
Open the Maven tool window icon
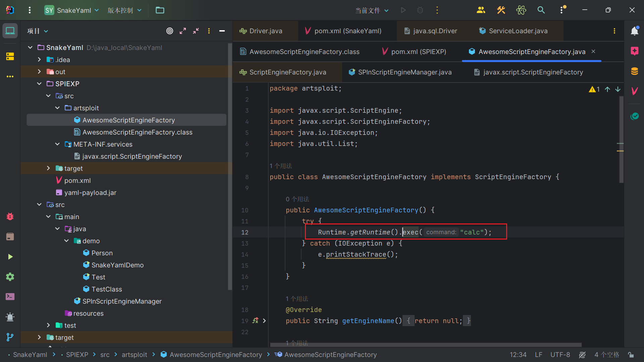[x=635, y=91]
